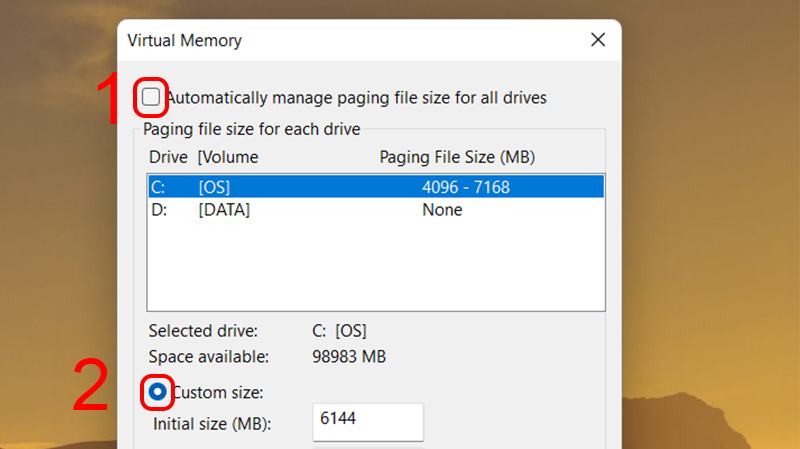Enable automatically manage paging file size checkbox
800x449 pixels.
pyautogui.click(x=151, y=97)
